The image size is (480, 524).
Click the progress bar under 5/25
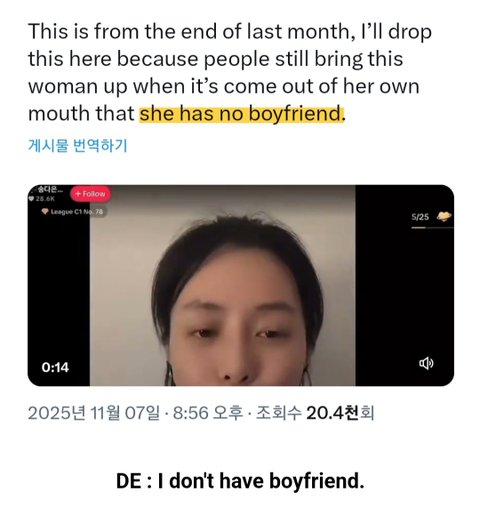[432, 228]
